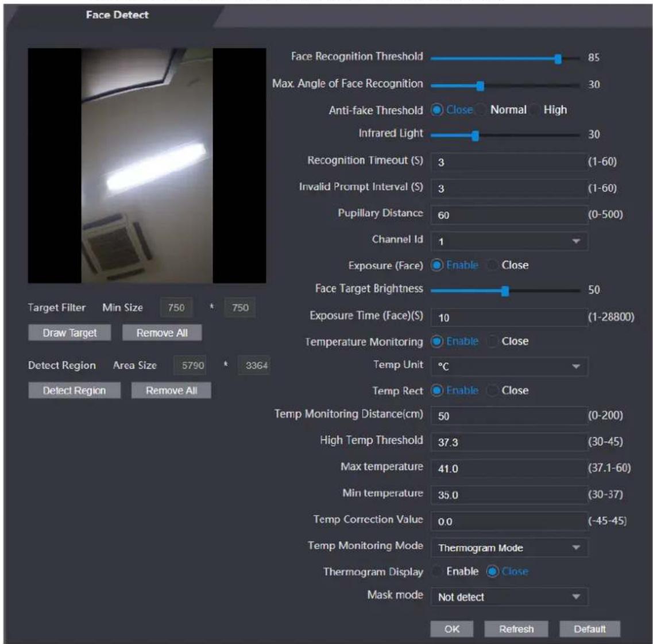Click the OK button
Viewport: 653px width, 644px height.
click(451, 629)
